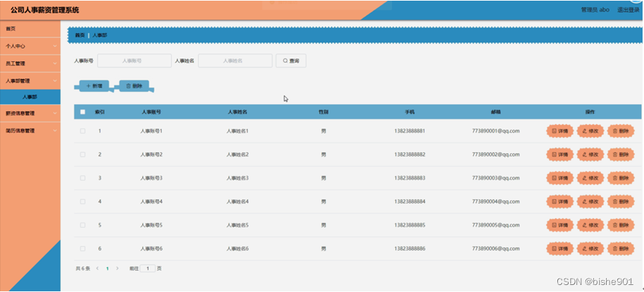Go to next page arrow in pagination

point(118,269)
